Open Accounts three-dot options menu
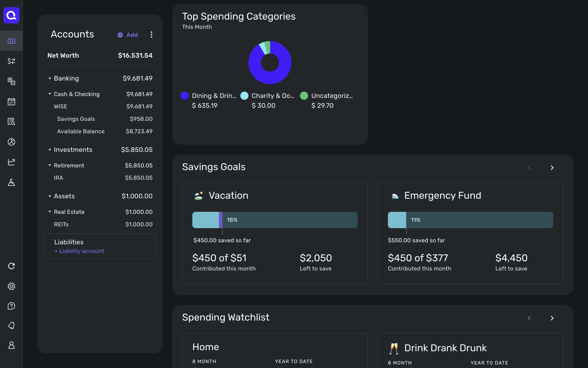The image size is (588, 368). click(x=151, y=35)
